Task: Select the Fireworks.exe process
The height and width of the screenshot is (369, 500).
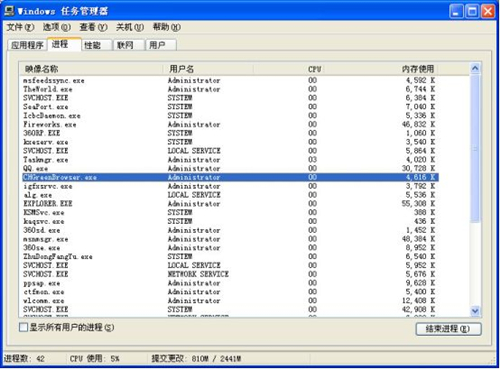Action: (x=230, y=124)
